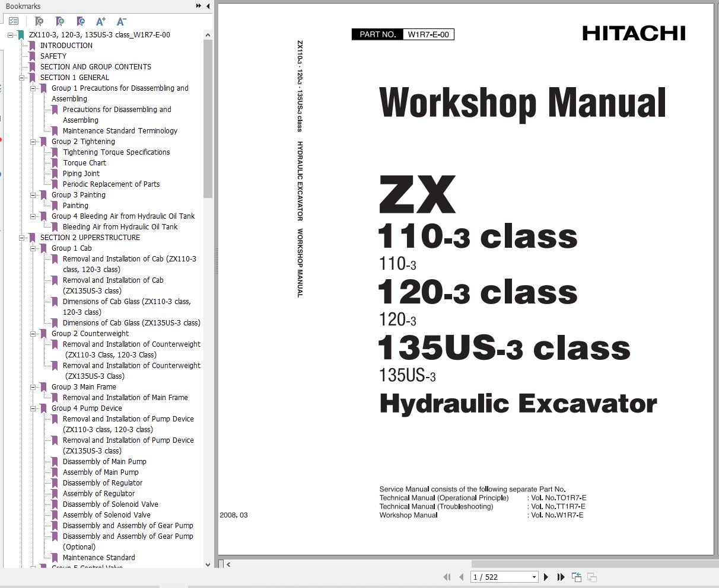This screenshot has width=719, height=588.
Task: Select Assembly of Solenoid Valve bookmark
Action: [107, 515]
